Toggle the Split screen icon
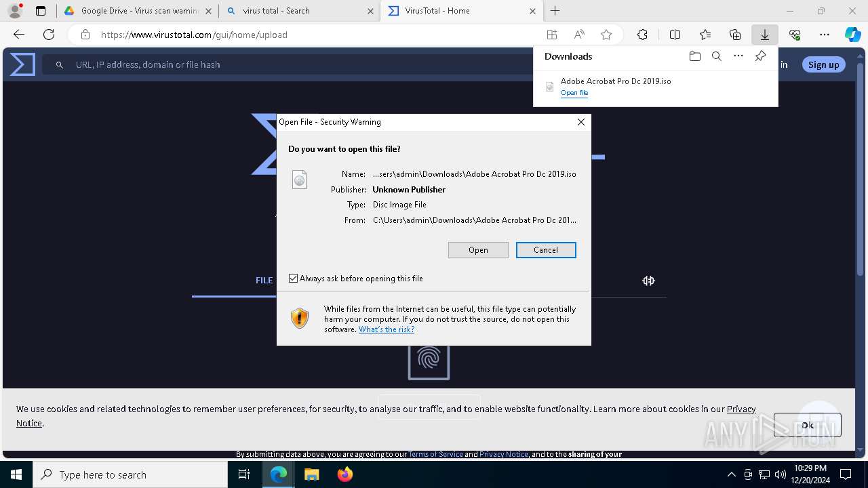 tap(675, 35)
